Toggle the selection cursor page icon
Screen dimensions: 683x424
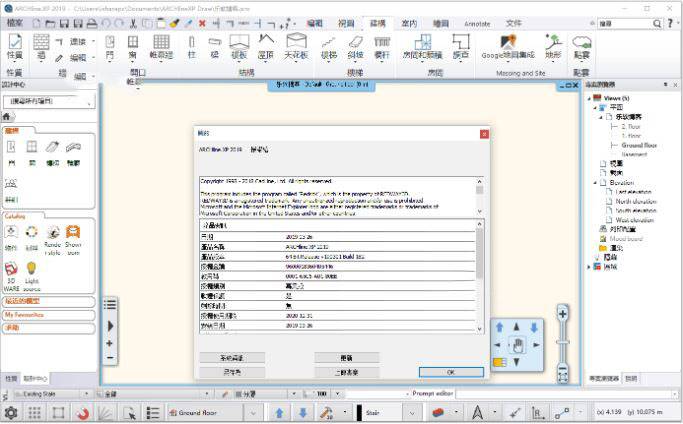click(129, 412)
